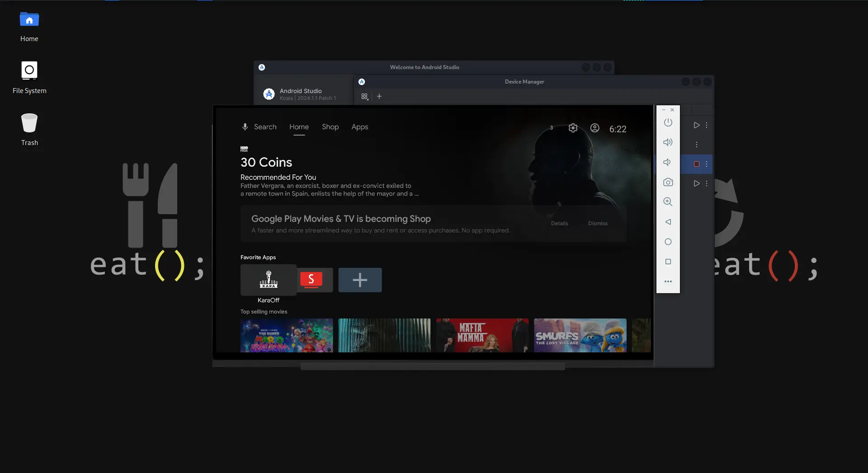Add a favorite app with the plus tile
This screenshot has width=868, height=473.
360,280
